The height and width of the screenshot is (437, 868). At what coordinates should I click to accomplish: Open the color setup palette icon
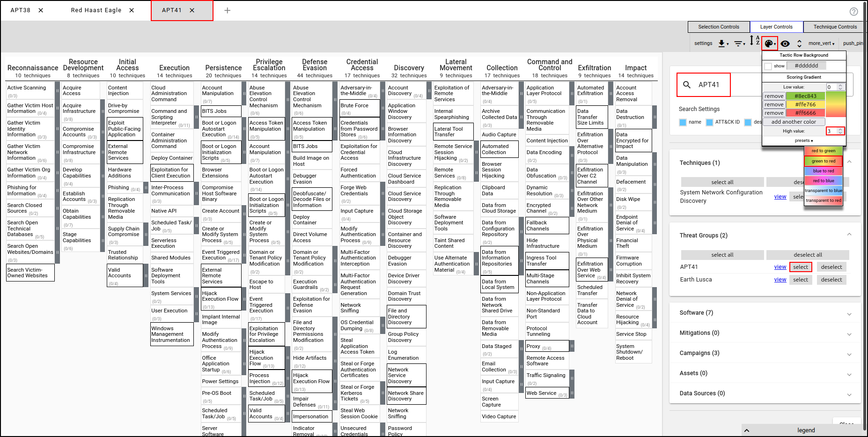point(770,44)
